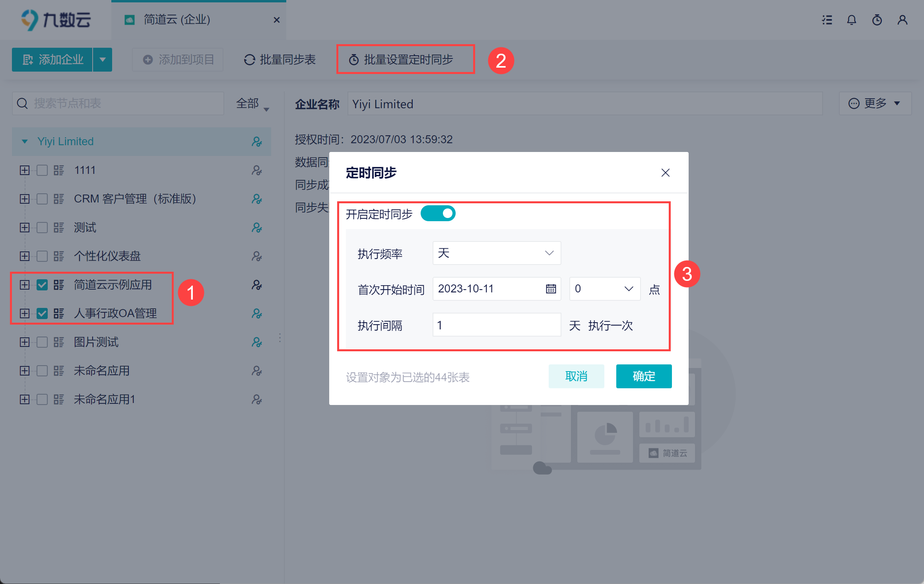
Task: Click the 取消 button
Action: click(x=576, y=376)
